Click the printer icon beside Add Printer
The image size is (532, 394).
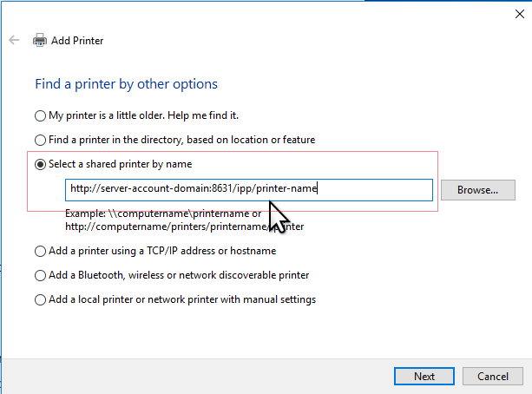pos(40,41)
